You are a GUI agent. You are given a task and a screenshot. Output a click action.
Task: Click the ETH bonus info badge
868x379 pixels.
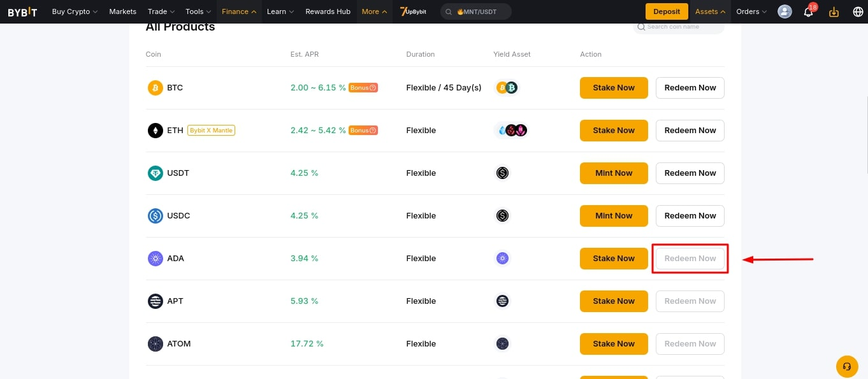tap(363, 131)
